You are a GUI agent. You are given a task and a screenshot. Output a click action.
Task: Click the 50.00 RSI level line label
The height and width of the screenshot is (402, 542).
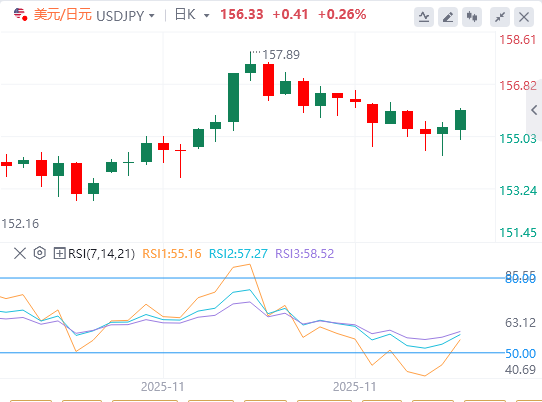(520, 354)
